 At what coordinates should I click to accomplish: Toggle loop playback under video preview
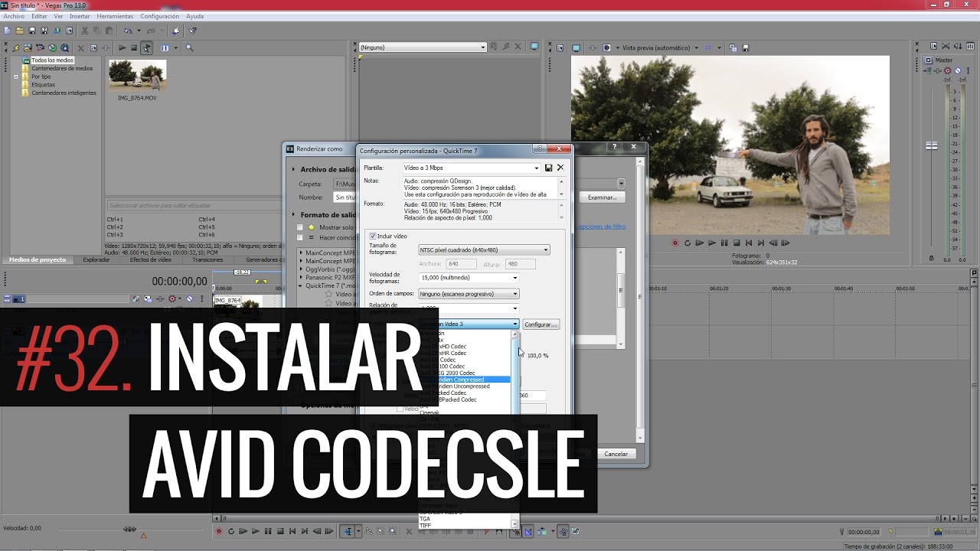(x=688, y=243)
